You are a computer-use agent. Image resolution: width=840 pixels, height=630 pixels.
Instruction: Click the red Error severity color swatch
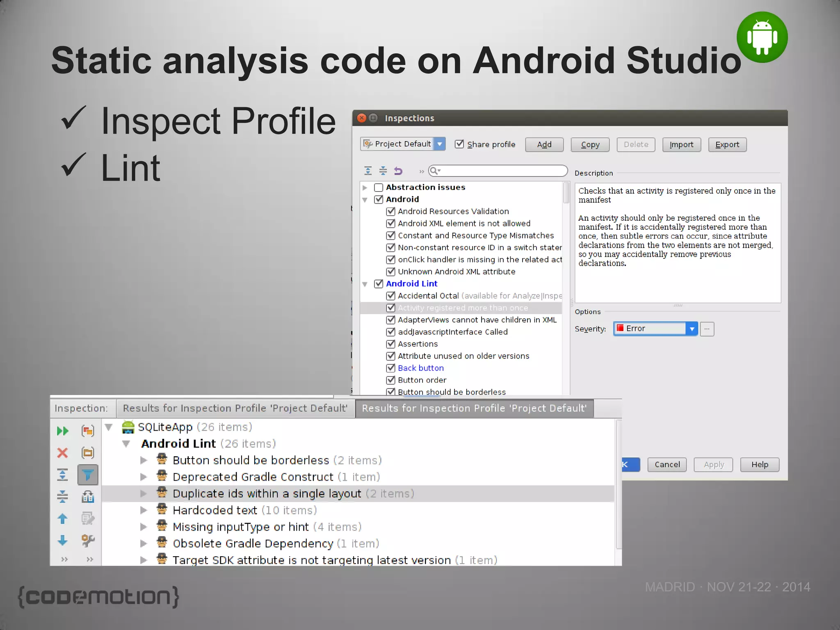pyautogui.click(x=620, y=328)
